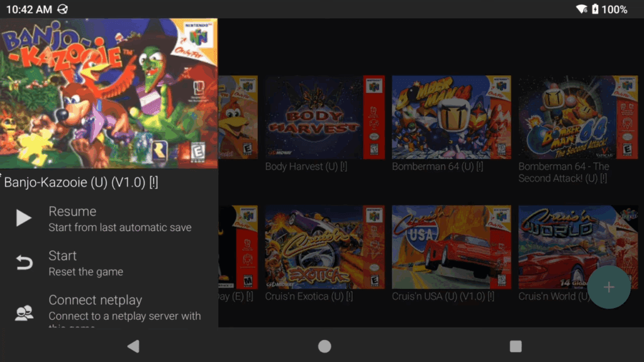This screenshot has width=644, height=362.
Task: Tap the status bar notification icon
Action: 62,9
